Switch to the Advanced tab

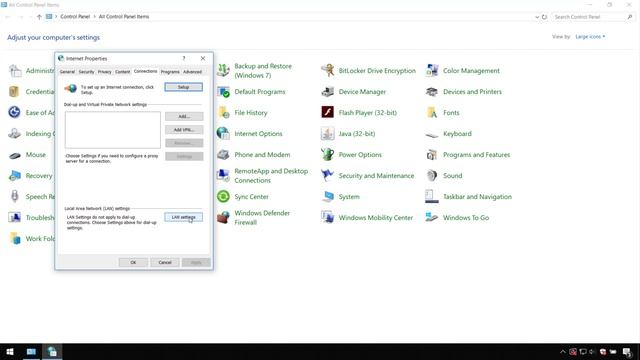[x=192, y=72]
